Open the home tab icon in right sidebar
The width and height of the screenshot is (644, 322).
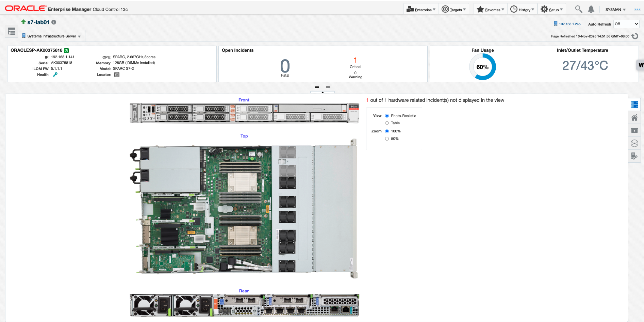[x=634, y=118]
